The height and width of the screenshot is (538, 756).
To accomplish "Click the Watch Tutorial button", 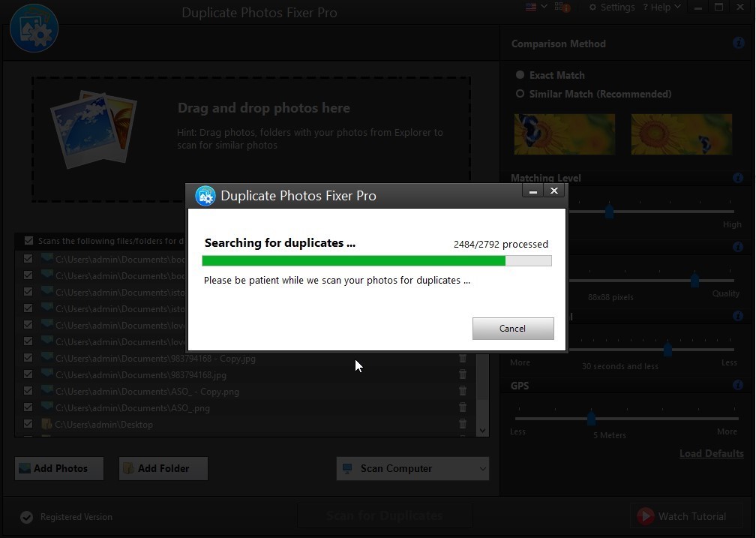I will coord(685,516).
